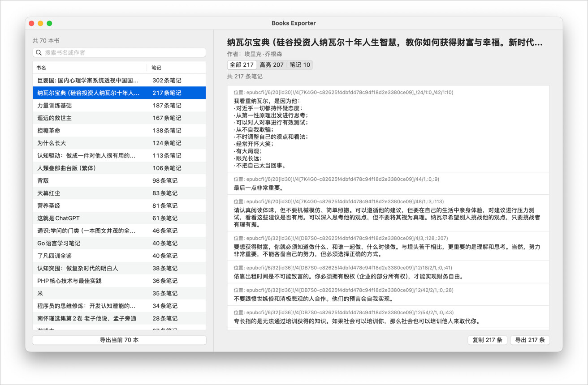The width and height of the screenshot is (588, 385).
Task: Click the 书名 column header
Action: click(90, 68)
